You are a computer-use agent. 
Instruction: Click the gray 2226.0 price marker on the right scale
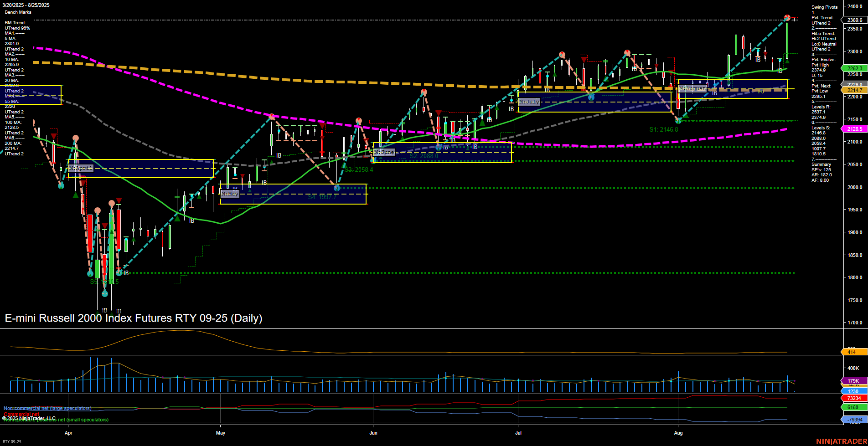coord(855,85)
